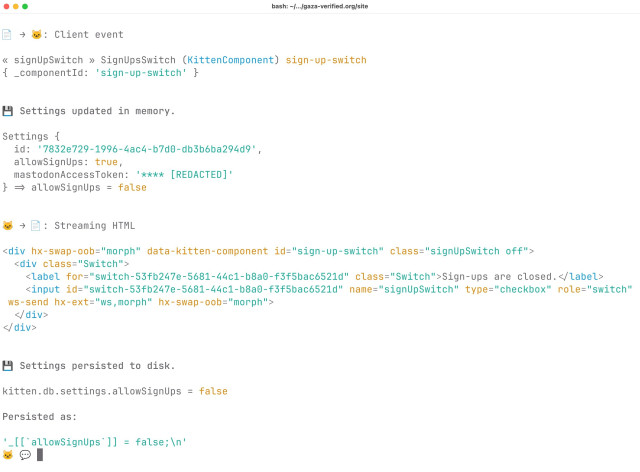Maximize the terminal with green button
640x472 pixels.
pos(25,6)
